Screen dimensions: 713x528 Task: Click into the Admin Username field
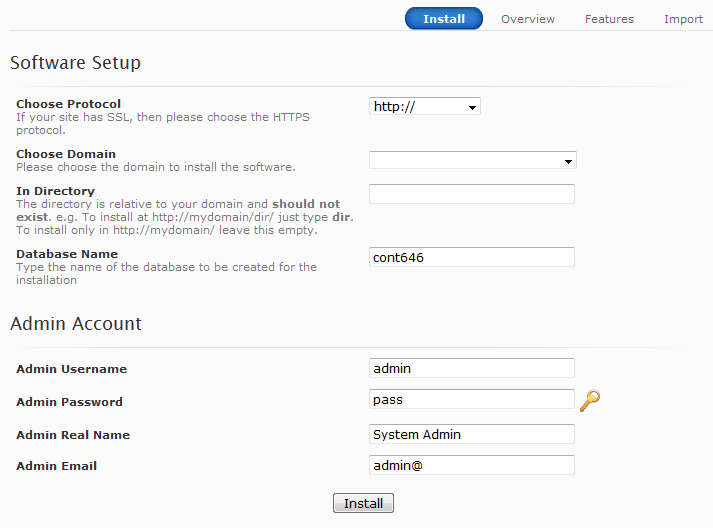tap(472, 368)
